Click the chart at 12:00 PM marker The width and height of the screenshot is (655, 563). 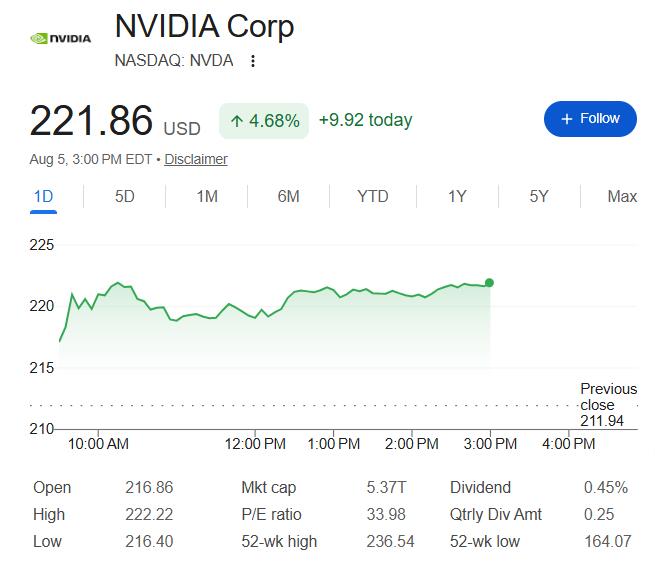(255, 444)
